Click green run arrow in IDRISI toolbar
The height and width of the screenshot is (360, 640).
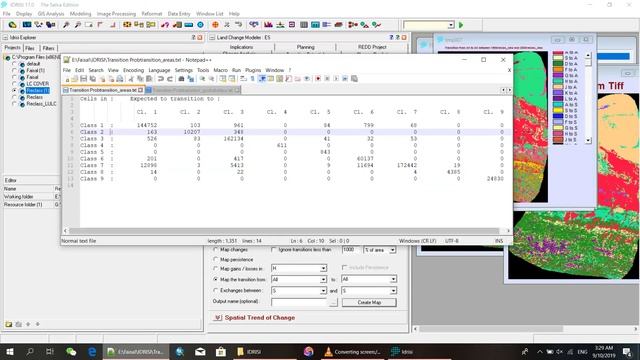(461, 25)
